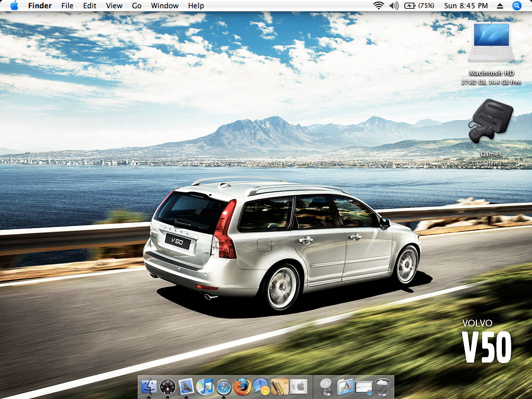
Task: Open the Window menu
Action: pos(165,6)
